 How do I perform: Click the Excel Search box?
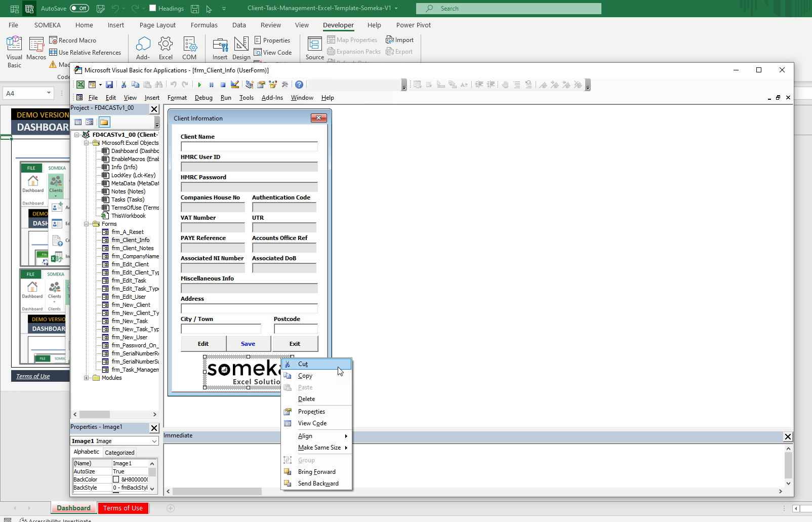coord(509,8)
